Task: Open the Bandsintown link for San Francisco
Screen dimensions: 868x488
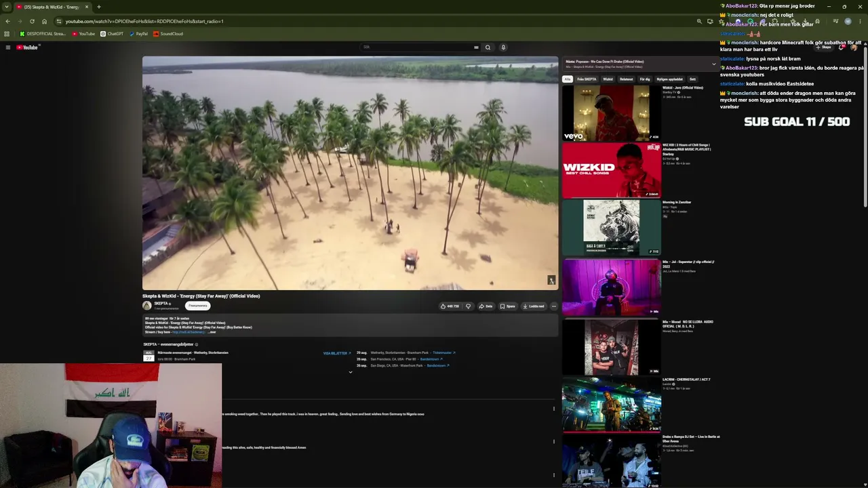Action: coord(431,359)
